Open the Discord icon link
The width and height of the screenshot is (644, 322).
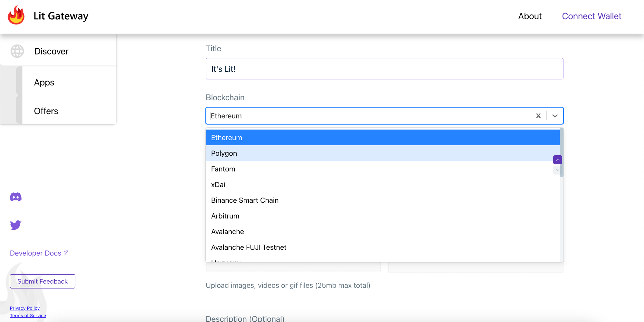coord(16,197)
